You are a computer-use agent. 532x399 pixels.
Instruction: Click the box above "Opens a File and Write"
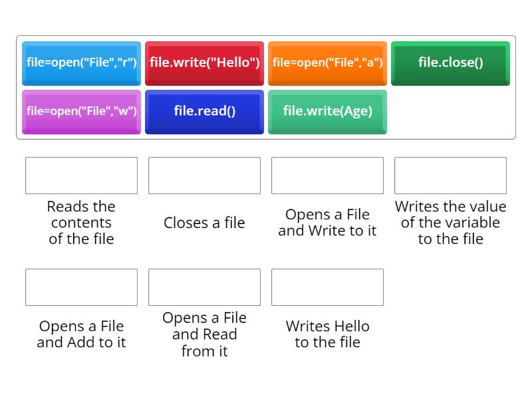click(x=327, y=176)
